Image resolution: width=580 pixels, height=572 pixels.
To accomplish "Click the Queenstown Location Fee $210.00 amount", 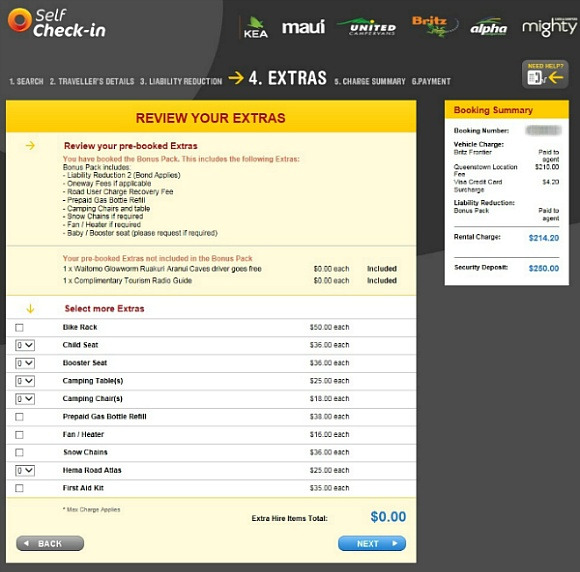I will point(547,167).
